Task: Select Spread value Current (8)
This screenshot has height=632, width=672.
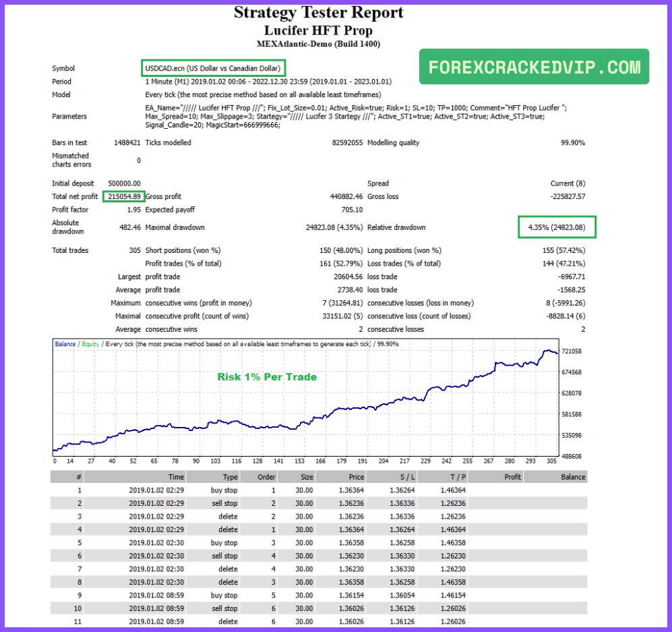Action: coord(568,183)
